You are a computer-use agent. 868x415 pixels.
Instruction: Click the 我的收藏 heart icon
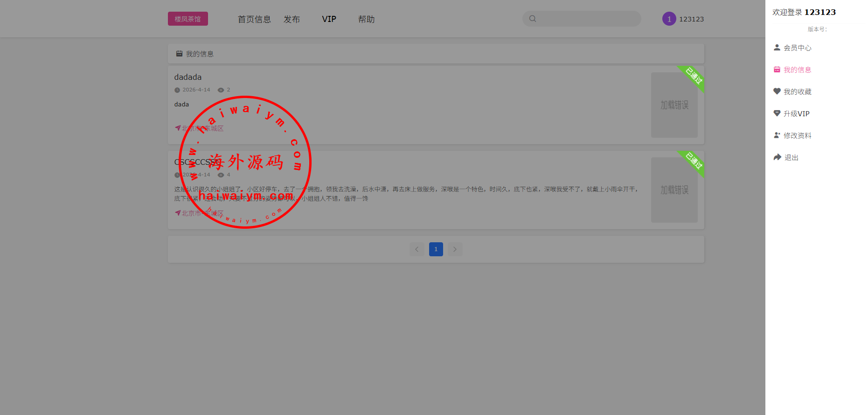(777, 91)
